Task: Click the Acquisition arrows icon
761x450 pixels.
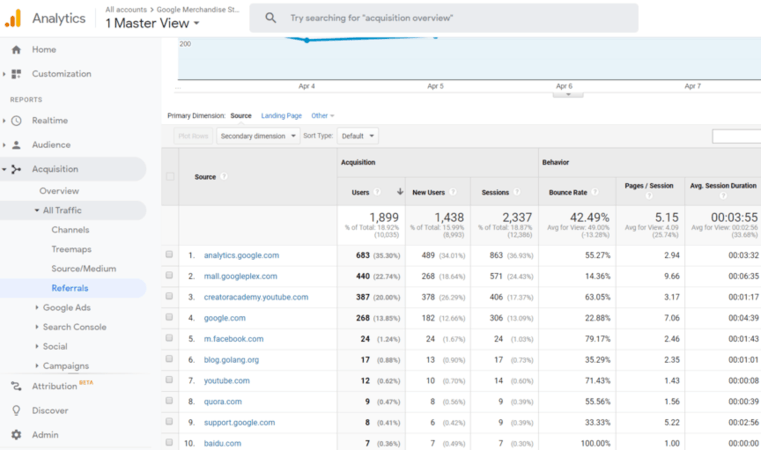Action: coord(16,169)
